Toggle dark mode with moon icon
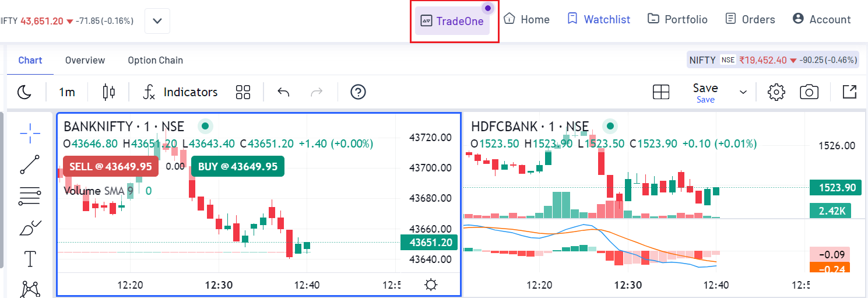The image size is (868, 298). [x=24, y=92]
